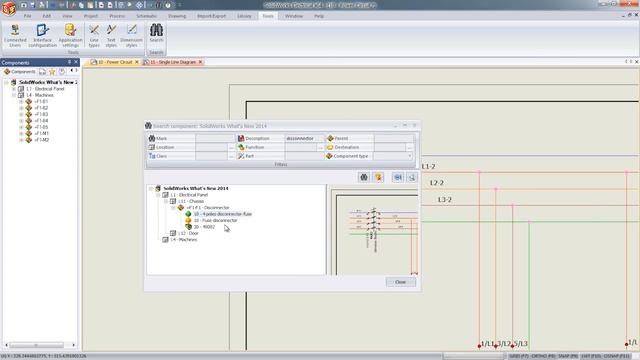Select the Fuse disconnector tree item
The image size is (640, 360).
[215, 220]
